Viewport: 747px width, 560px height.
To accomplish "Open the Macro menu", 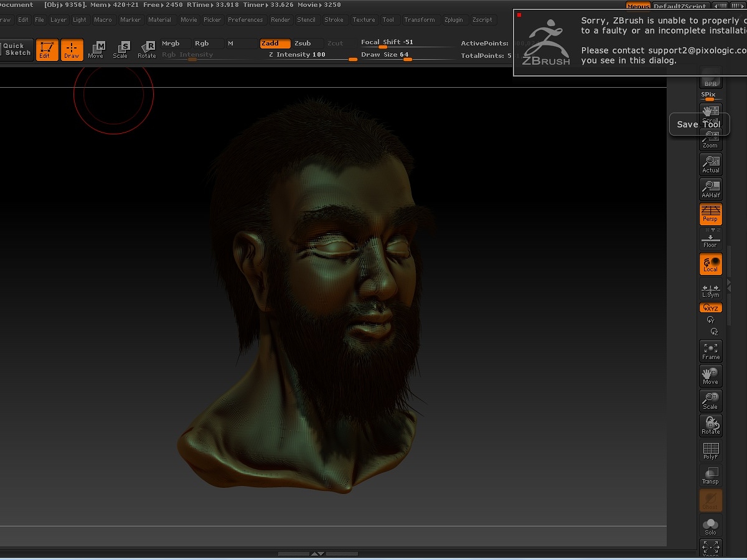I will pyautogui.click(x=103, y=20).
